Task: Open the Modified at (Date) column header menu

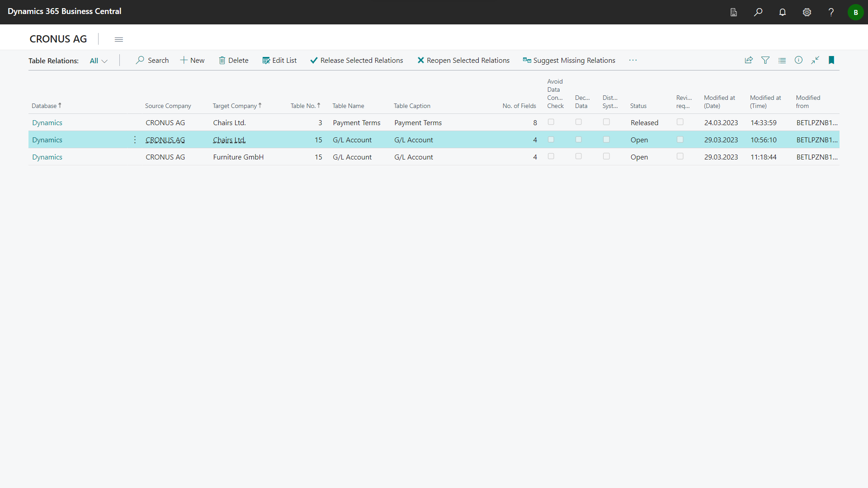Action: (719, 102)
